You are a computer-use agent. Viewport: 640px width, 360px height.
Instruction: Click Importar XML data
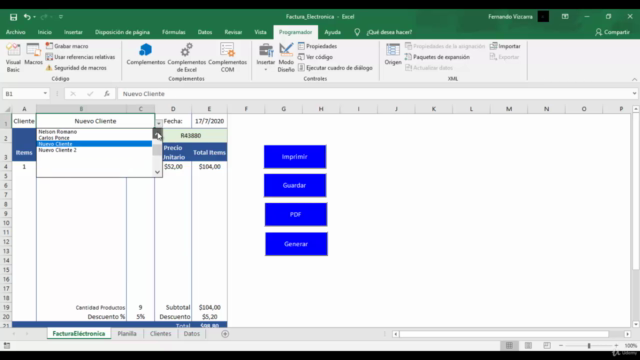coord(505,46)
